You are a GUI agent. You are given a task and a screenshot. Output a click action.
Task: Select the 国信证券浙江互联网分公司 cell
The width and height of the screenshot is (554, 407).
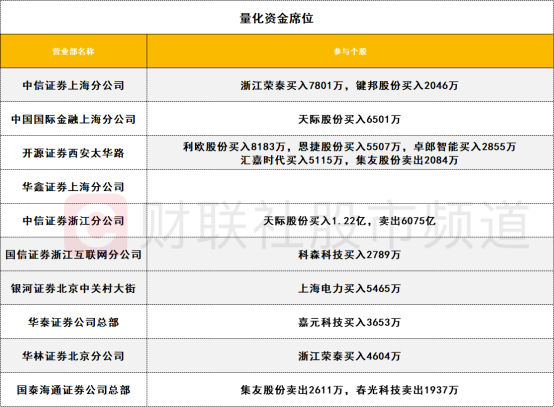73,254
